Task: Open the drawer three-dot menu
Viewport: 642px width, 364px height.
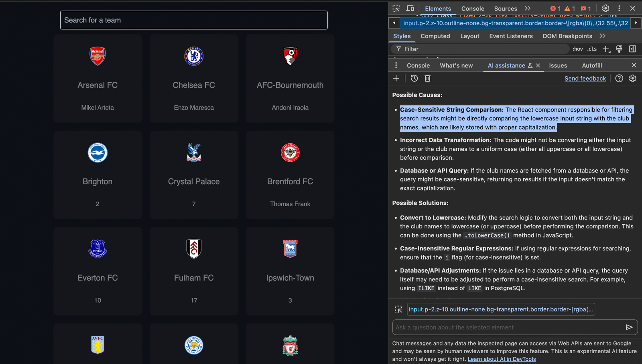Action: coord(396,65)
